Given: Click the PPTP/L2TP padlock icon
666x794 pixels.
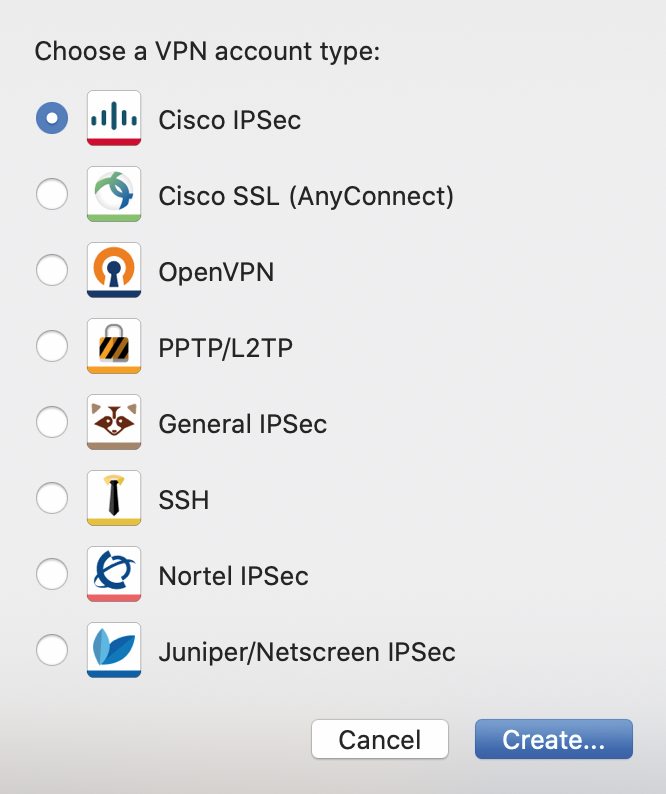Looking at the screenshot, I should [x=114, y=346].
